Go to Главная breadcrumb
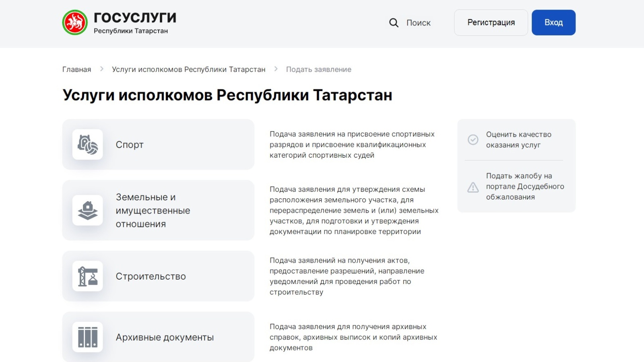644x362 pixels. pyautogui.click(x=76, y=70)
